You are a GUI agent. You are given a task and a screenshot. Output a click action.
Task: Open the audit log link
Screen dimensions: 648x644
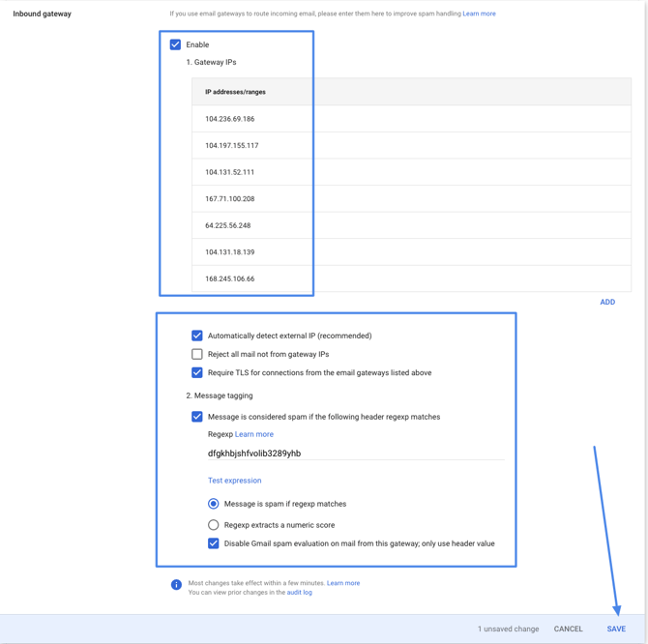click(x=300, y=593)
